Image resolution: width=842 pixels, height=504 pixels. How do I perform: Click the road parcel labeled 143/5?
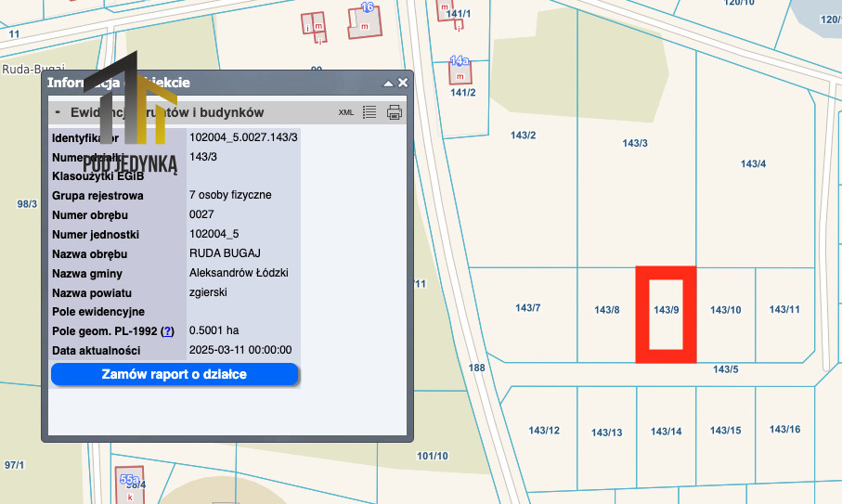725,369
